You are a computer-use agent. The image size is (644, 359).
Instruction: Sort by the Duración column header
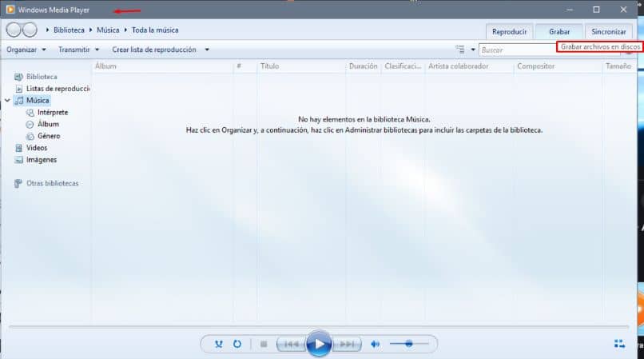[x=364, y=66]
